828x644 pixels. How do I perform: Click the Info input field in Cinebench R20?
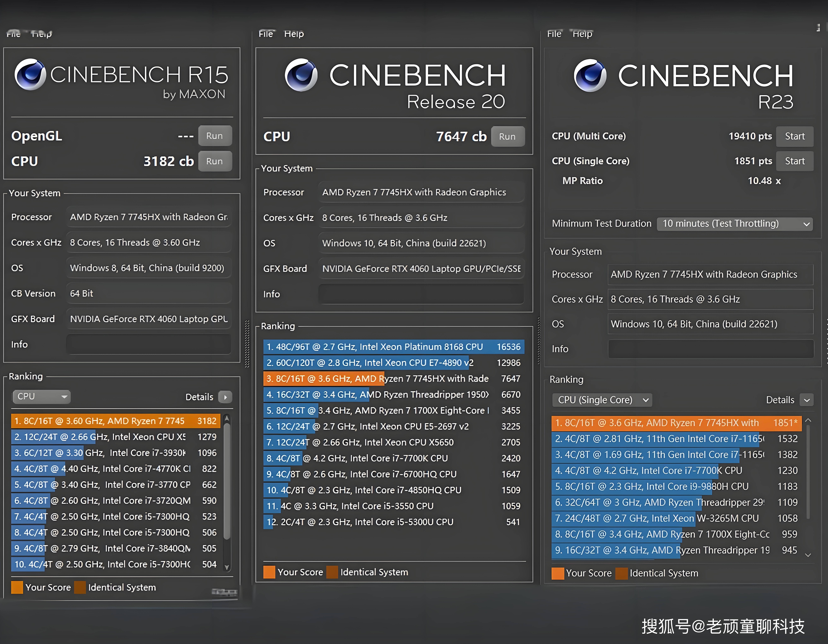tap(421, 294)
